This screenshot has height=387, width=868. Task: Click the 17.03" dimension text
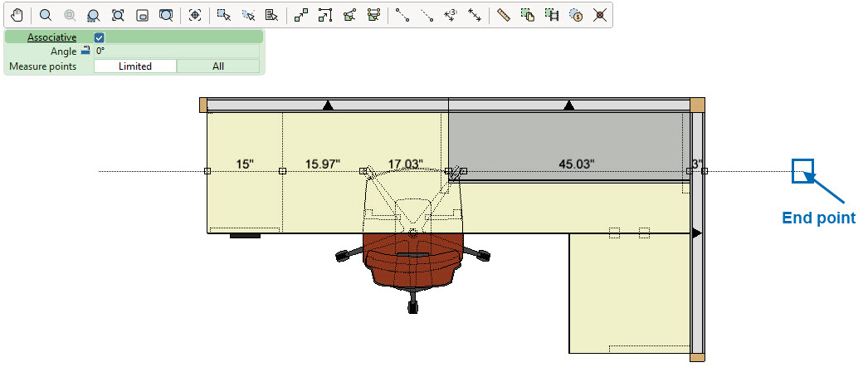[x=405, y=164]
